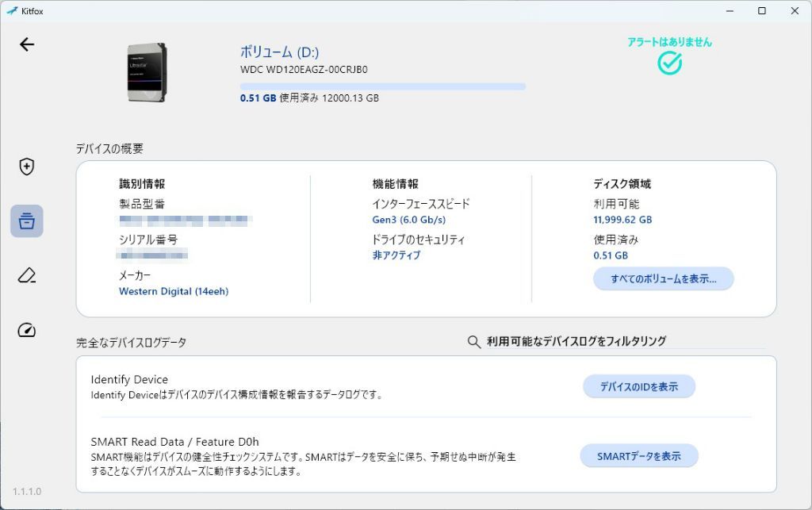Select the drive details sidebar icon
Viewport: 812px width, 510px height.
click(27, 221)
